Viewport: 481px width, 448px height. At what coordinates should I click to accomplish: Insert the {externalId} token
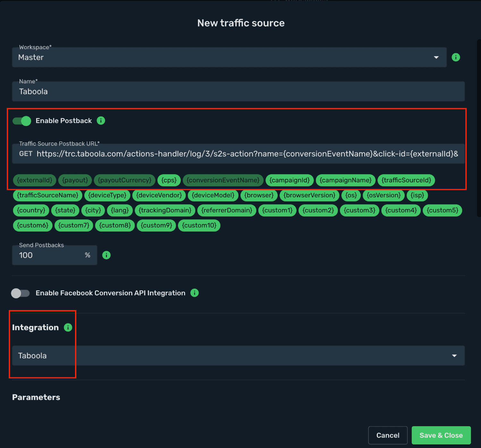click(x=35, y=180)
